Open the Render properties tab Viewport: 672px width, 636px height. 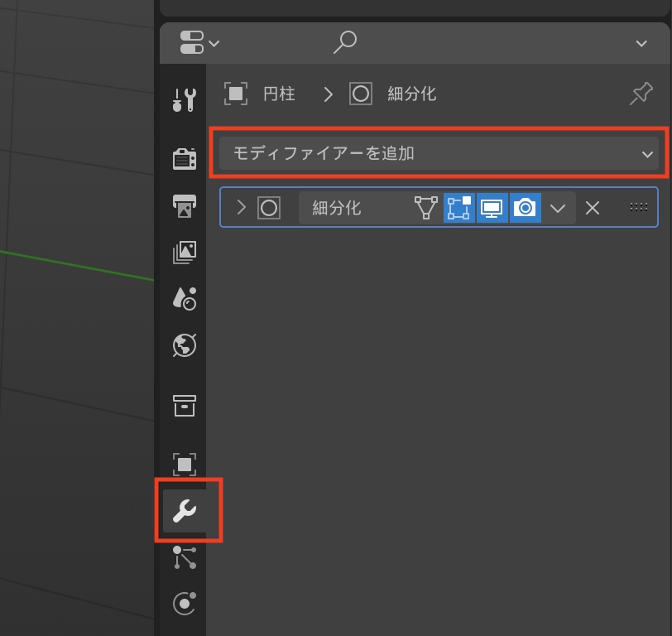pos(184,158)
